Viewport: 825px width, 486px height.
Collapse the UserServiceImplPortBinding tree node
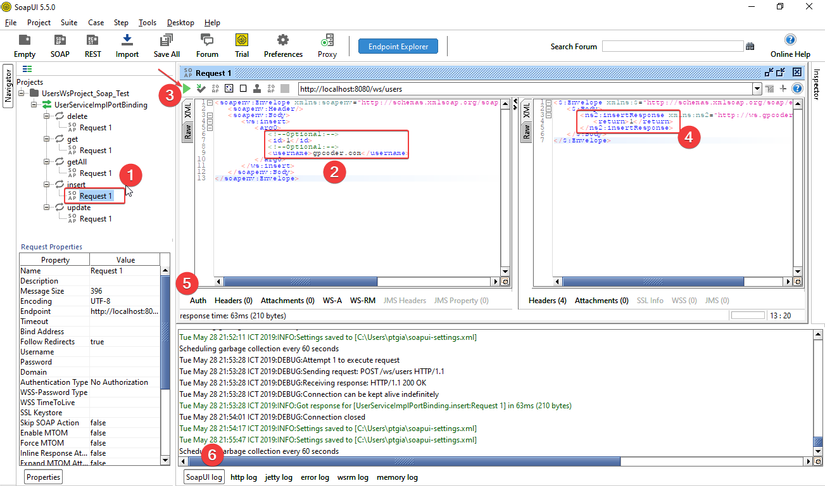coord(35,105)
